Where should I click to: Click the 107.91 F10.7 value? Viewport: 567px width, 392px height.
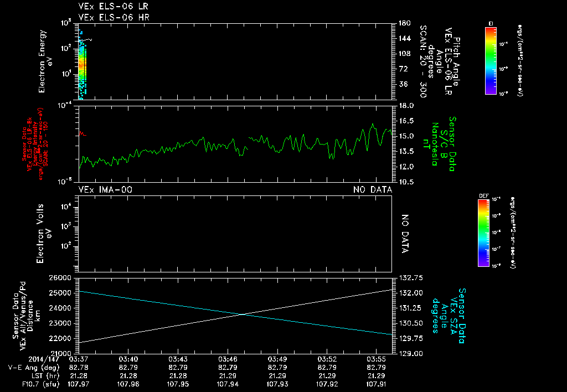377,384
